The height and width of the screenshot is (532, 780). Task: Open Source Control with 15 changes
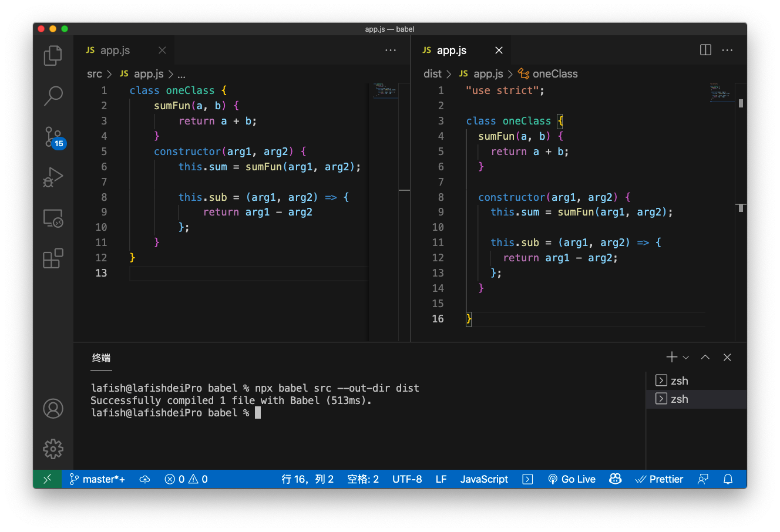53,137
